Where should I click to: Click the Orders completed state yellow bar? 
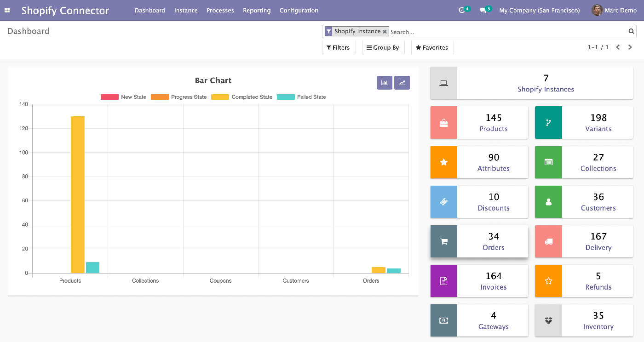coord(379,270)
